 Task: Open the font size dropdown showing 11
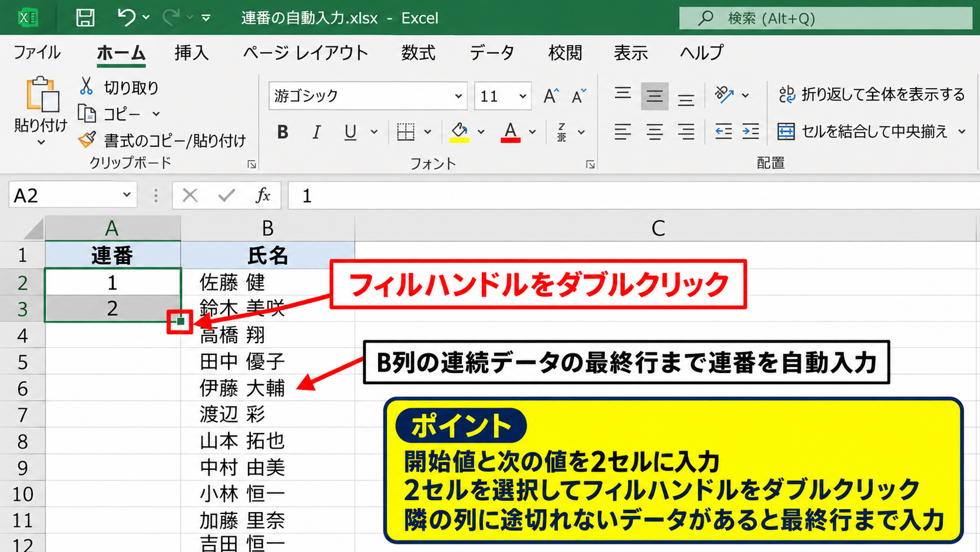click(x=522, y=96)
